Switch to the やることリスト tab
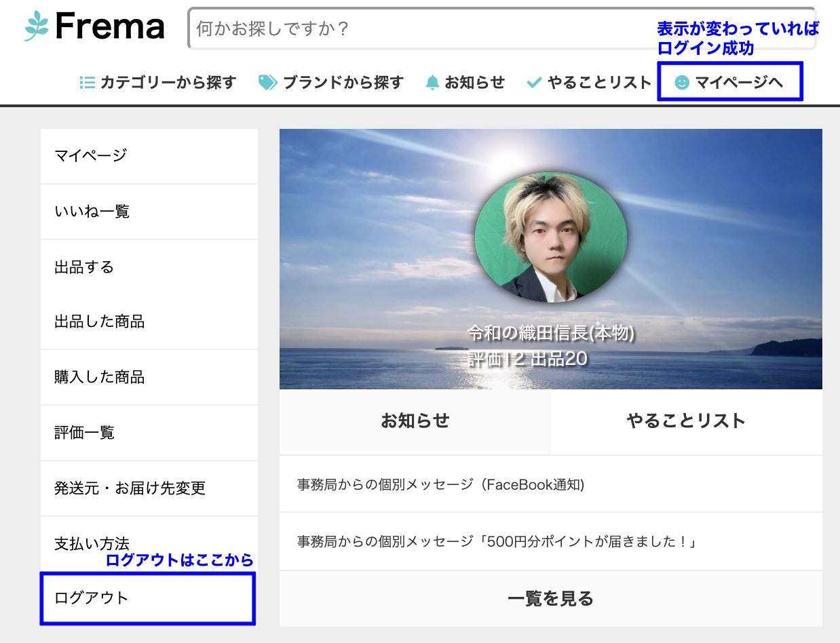This screenshot has width=840, height=643. coord(685,421)
